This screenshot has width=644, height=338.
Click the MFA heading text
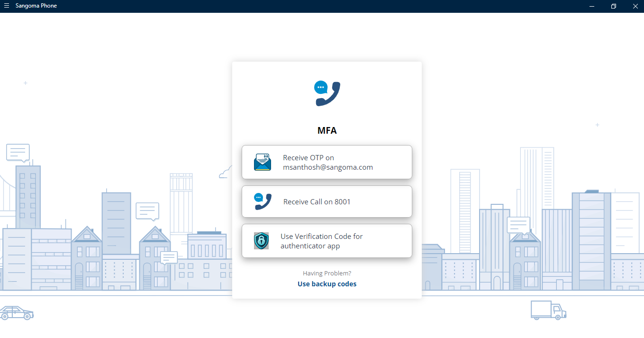tap(327, 130)
